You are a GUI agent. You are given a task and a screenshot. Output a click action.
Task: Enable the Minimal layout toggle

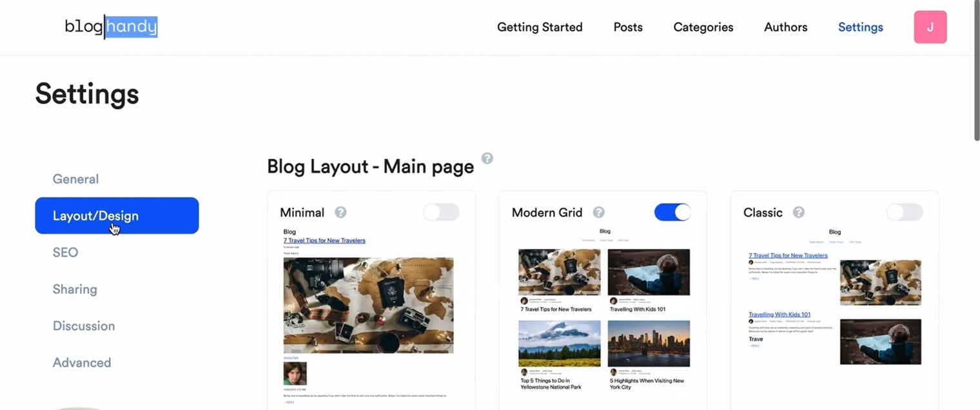tap(441, 212)
